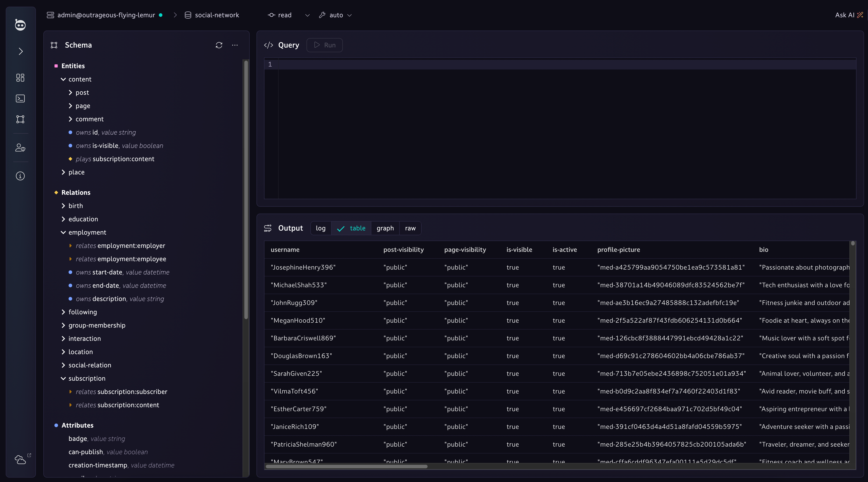Open the schema graph icon in sidebar
Image resolution: width=868 pixels, height=482 pixels.
[20, 119]
